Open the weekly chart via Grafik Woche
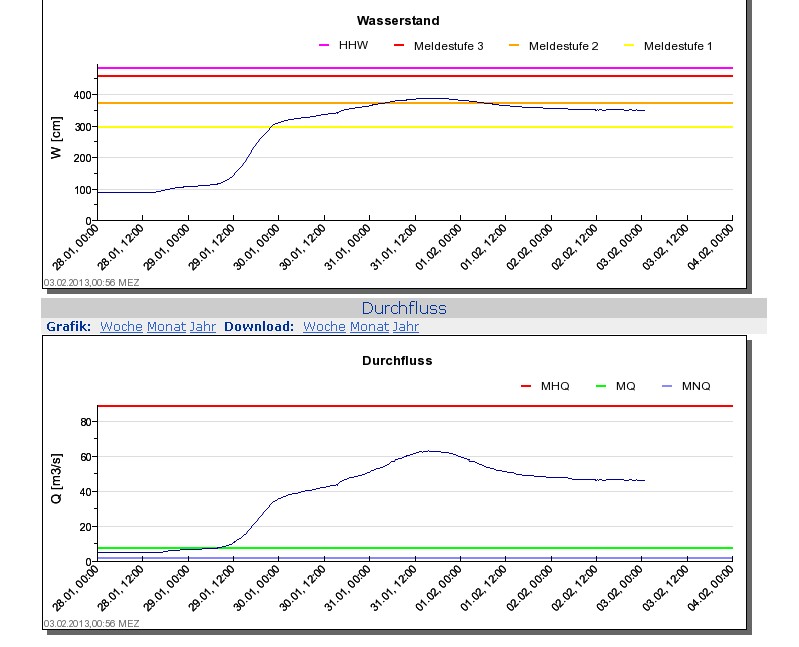The height and width of the screenshot is (647, 799). (121, 327)
